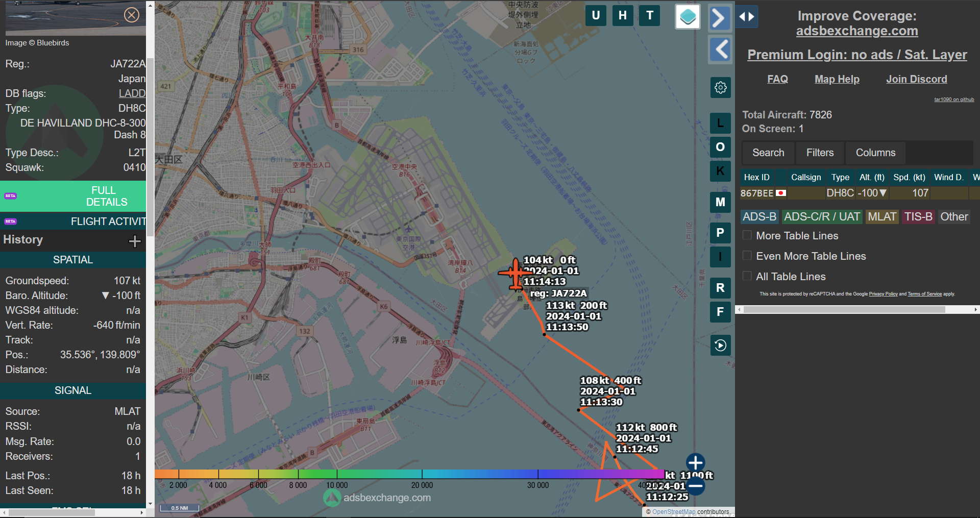
Task: Open FLIGHT ACTIVITY beta button
Action: click(x=73, y=221)
